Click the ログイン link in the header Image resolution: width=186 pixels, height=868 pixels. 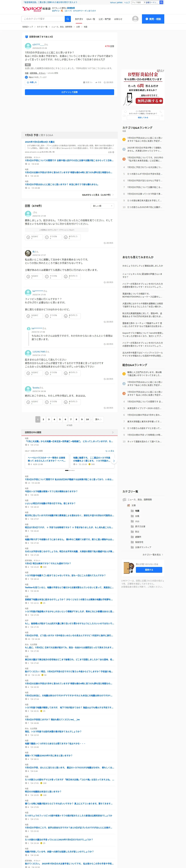pos(56,11)
